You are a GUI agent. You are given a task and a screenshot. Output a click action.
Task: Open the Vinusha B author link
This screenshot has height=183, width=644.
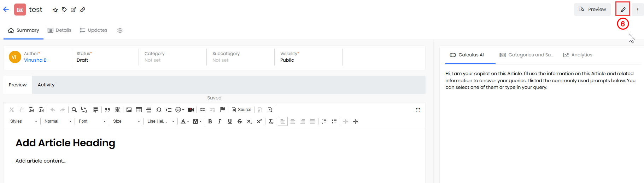tap(35, 60)
